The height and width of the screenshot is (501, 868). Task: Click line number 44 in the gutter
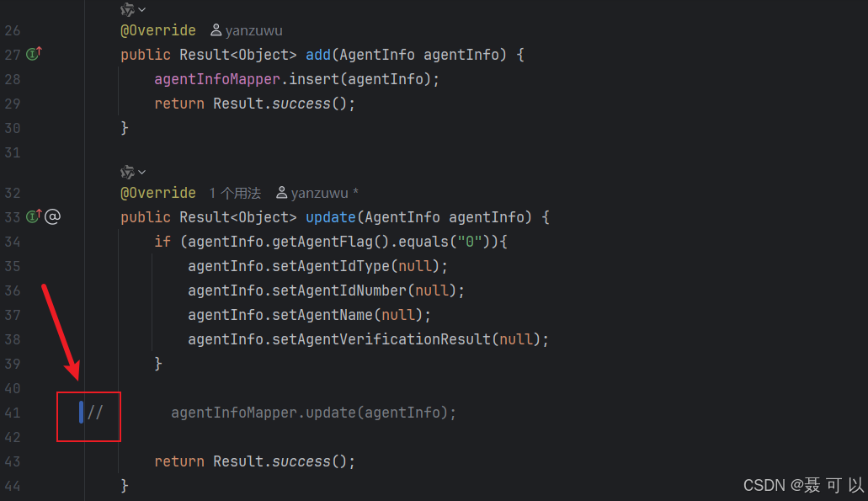coord(12,486)
